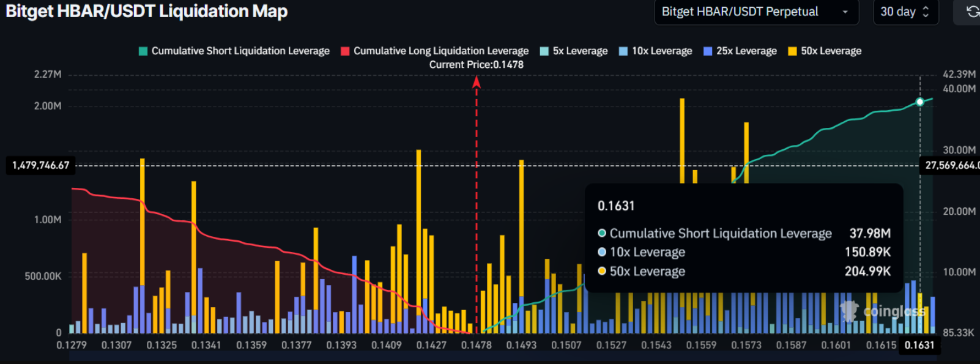
Task: Toggle the 10x Leverage legend item
Action: (x=655, y=51)
